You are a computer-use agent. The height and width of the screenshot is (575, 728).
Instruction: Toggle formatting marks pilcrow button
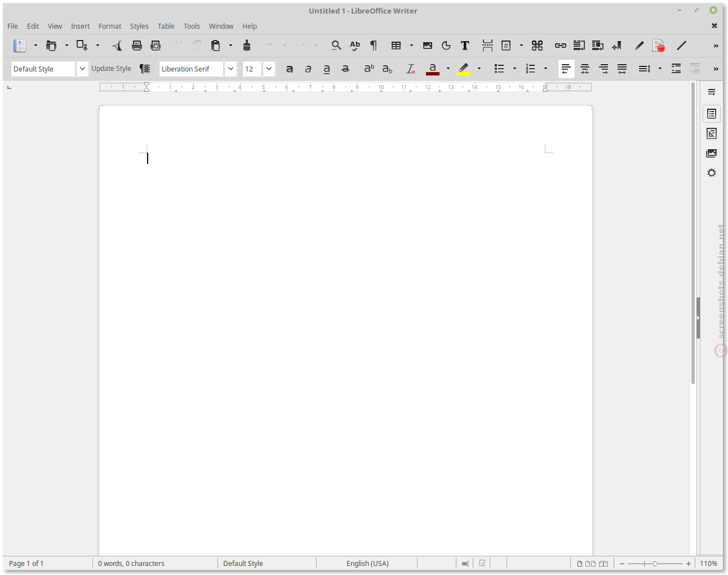pos(374,46)
